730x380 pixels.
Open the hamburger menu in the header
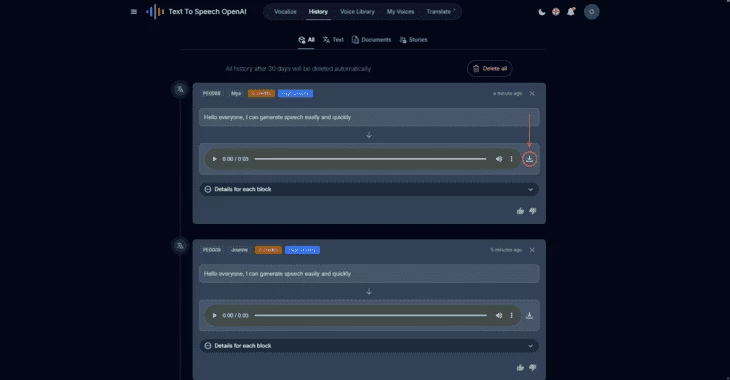(x=134, y=12)
